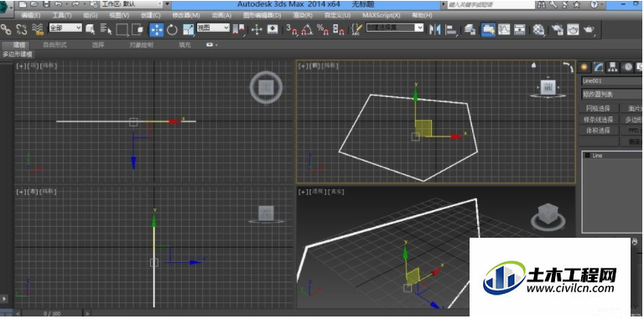Open the 组(G) menu
This screenshot has height=319, width=644.
[90, 15]
